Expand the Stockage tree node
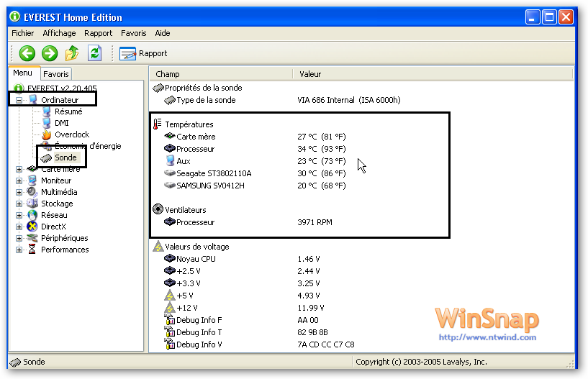Image resolution: width=588 pixels, height=379 pixels. click(19, 204)
